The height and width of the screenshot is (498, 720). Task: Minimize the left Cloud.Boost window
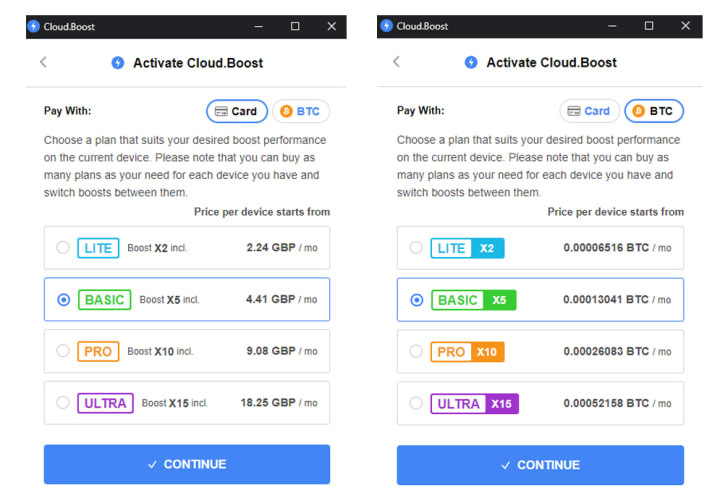pos(259,27)
